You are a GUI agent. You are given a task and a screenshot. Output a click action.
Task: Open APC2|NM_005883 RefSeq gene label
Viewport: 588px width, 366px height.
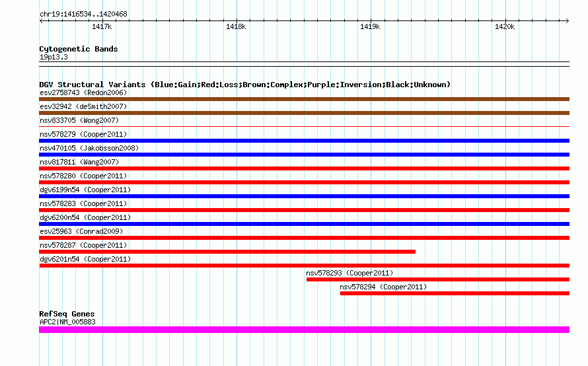pyautogui.click(x=67, y=322)
